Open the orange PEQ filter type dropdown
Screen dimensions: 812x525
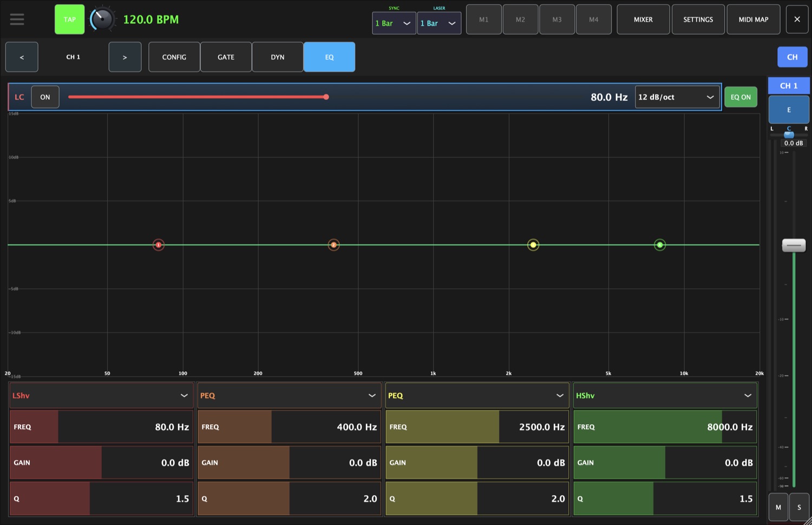coord(289,396)
